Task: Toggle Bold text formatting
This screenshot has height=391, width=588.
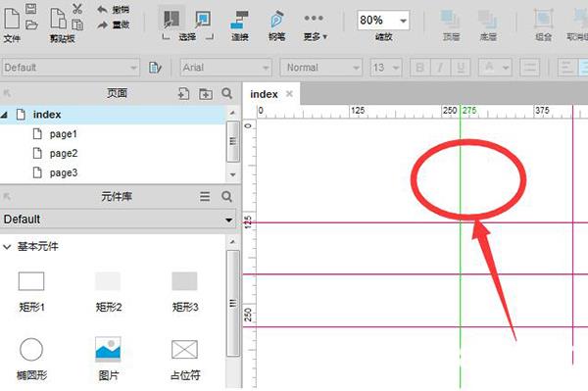Action: [420, 68]
